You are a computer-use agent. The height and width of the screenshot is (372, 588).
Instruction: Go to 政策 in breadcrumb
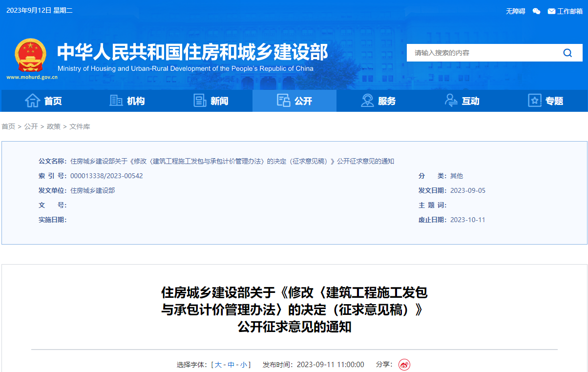54,126
